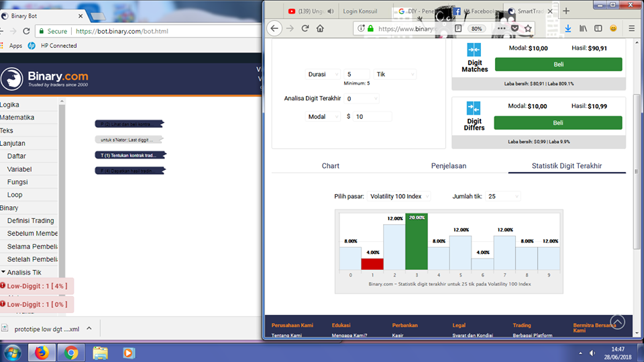Viewport: 644px width, 362px height.
Task: Open Firefox library icon
Action: (x=583, y=28)
